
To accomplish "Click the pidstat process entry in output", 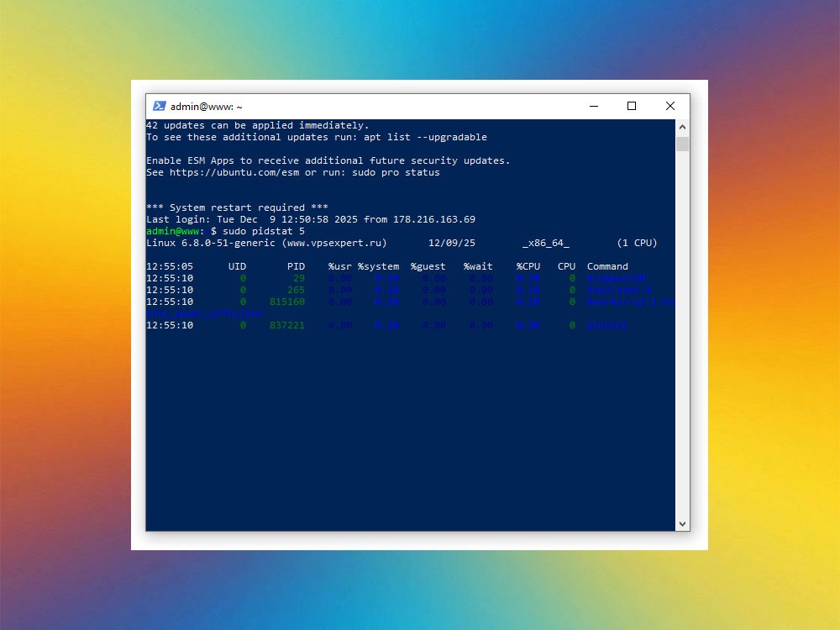I will (x=606, y=325).
